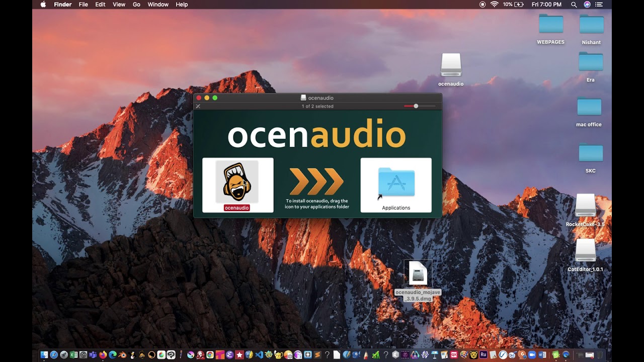This screenshot has width=644, height=362.
Task: Open the File menu
Action: click(84, 5)
